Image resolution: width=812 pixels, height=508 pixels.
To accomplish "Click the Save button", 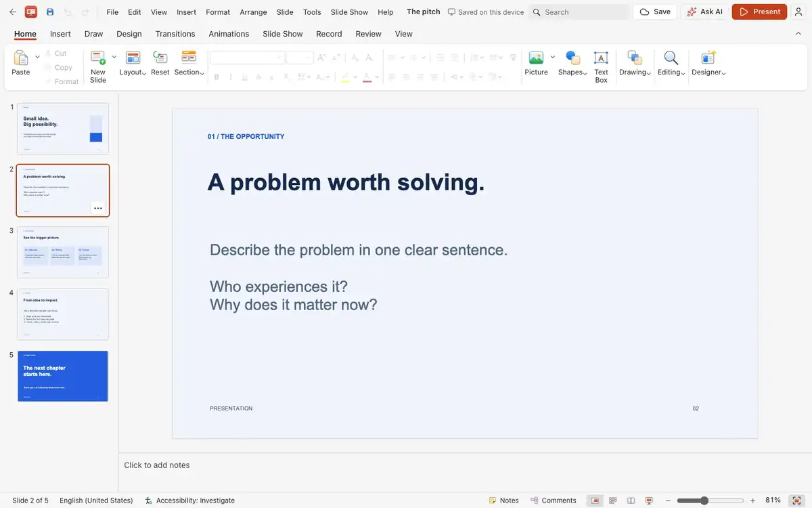I will tap(655, 12).
